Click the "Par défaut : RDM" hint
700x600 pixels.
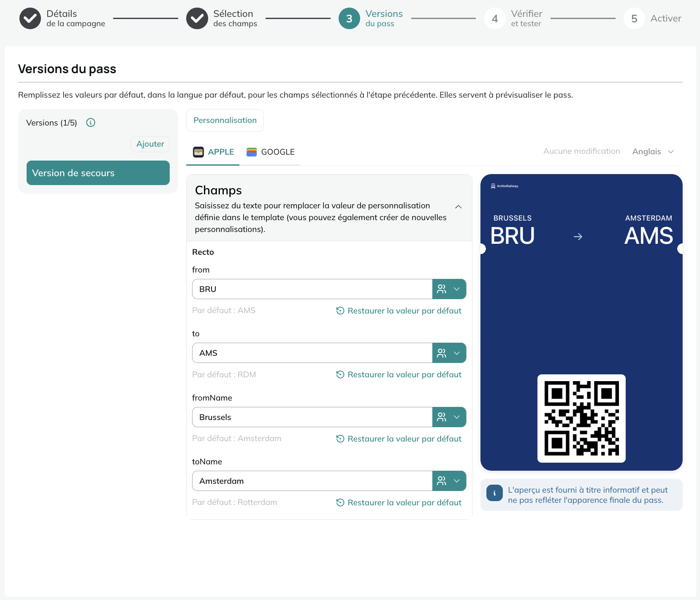point(224,375)
